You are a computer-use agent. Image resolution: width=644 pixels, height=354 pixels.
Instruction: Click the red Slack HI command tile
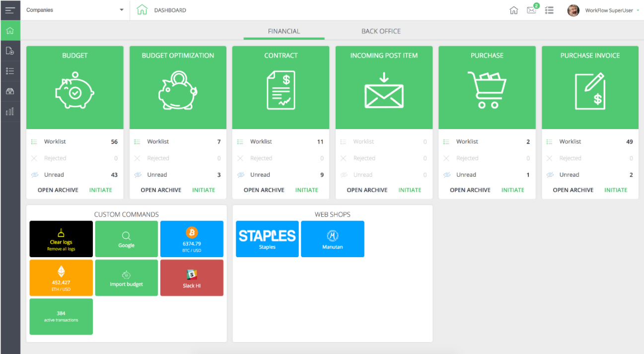tap(192, 278)
